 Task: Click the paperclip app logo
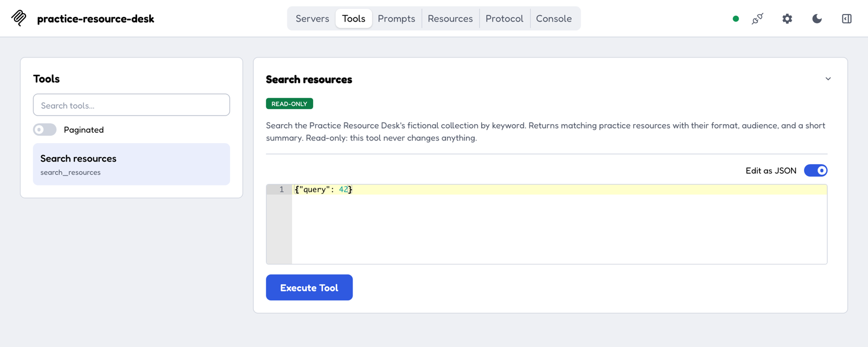click(x=19, y=18)
